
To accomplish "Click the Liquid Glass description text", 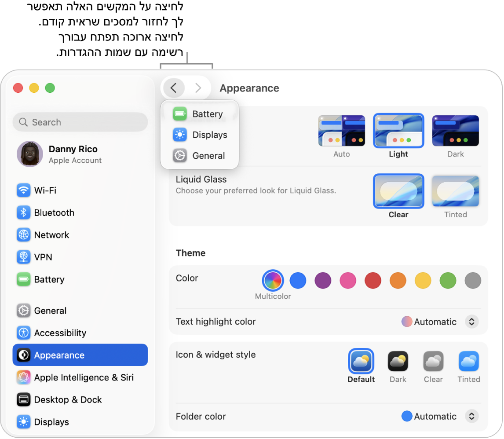I will [256, 190].
